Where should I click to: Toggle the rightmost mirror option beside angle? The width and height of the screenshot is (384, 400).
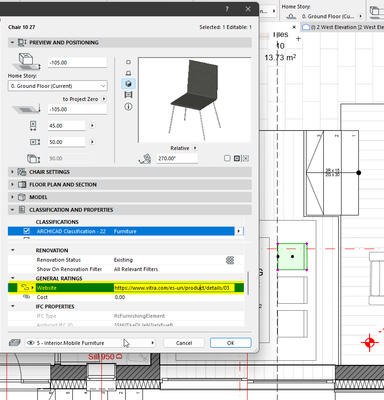246,158
